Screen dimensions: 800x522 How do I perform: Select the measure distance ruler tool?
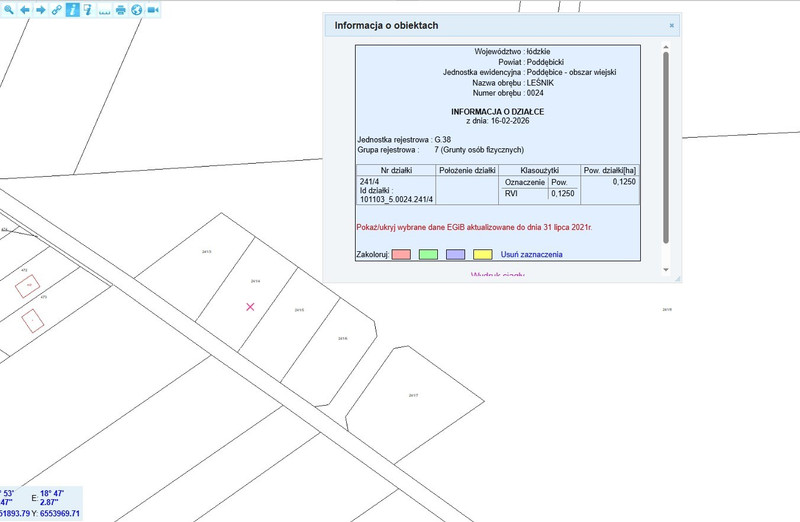(104, 9)
